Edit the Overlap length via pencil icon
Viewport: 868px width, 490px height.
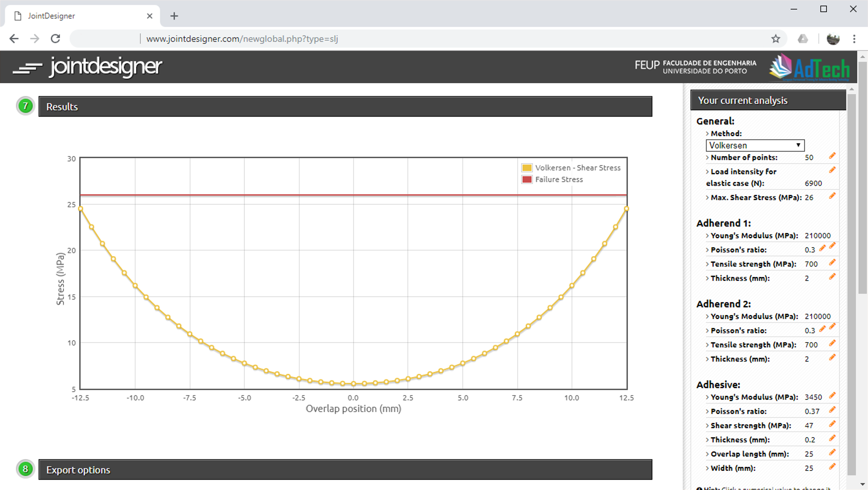(x=832, y=453)
